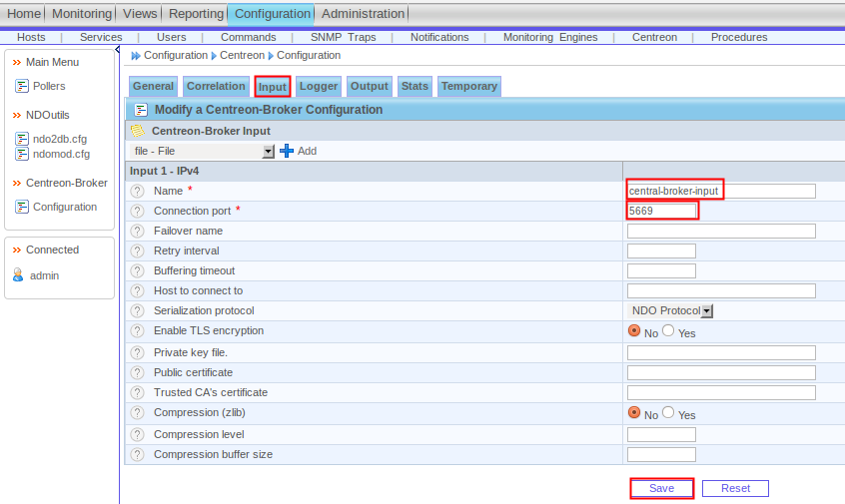Image resolution: width=845 pixels, height=504 pixels.
Task: Click help icon for Compression (zlib)
Action: (x=138, y=412)
